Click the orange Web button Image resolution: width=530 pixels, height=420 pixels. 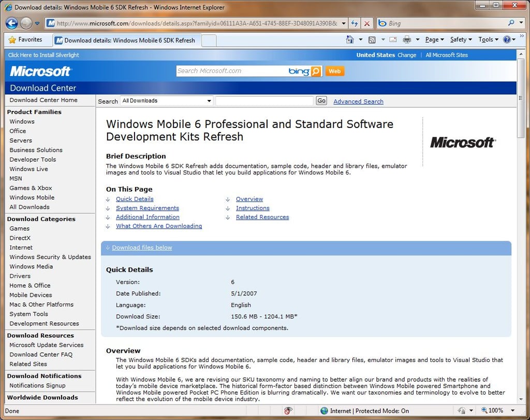click(x=335, y=71)
